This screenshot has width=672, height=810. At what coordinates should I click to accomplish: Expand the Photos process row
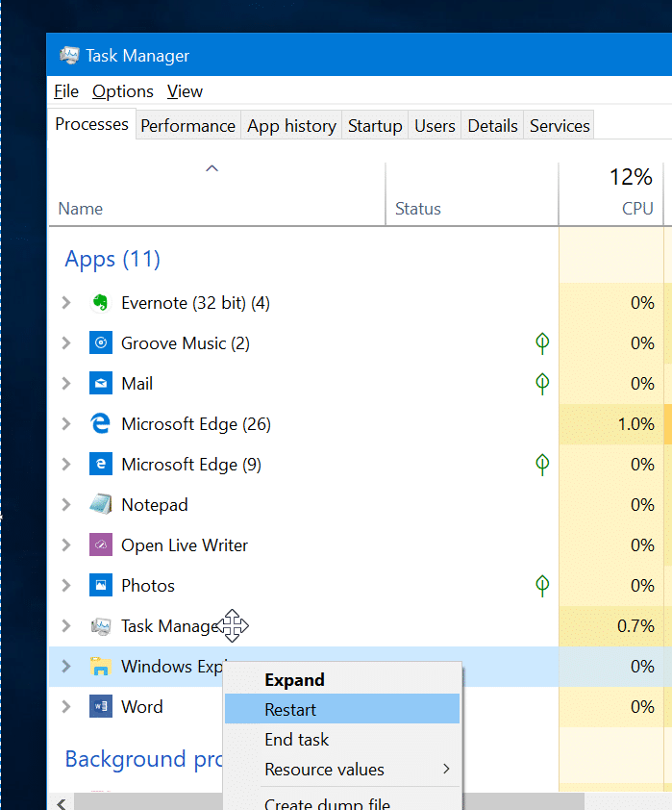66,585
